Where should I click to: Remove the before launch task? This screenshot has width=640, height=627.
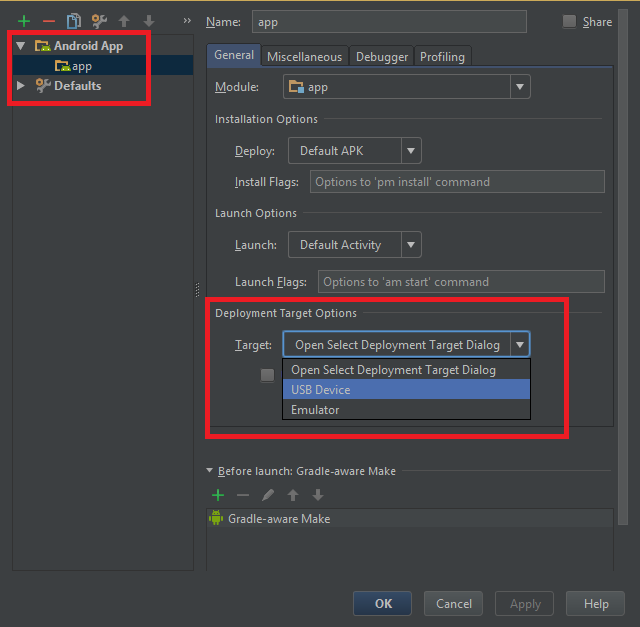click(243, 495)
